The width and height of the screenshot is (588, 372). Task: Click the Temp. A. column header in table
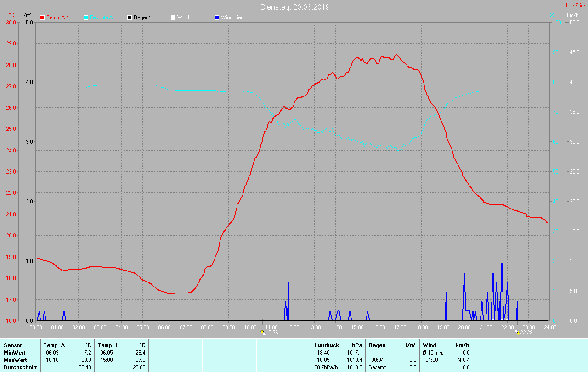[x=55, y=345]
